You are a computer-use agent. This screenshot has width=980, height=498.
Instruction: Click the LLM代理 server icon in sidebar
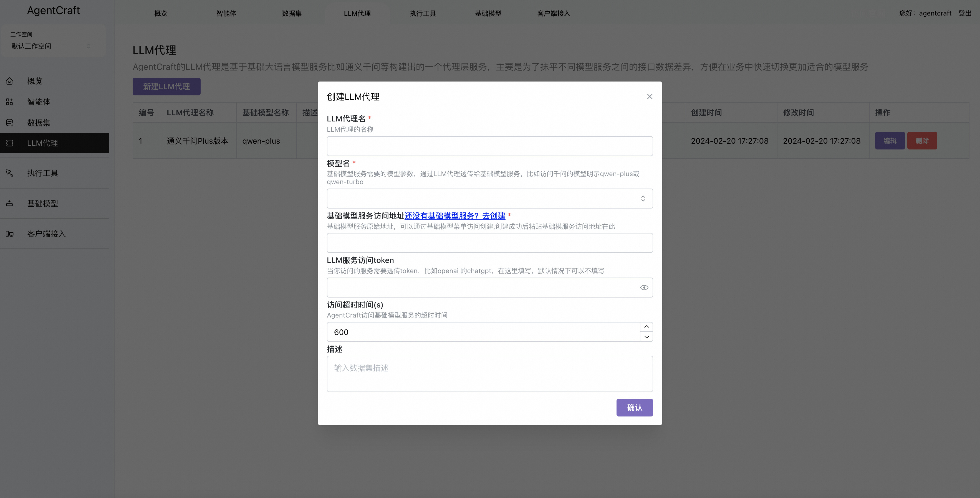click(9, 143)
